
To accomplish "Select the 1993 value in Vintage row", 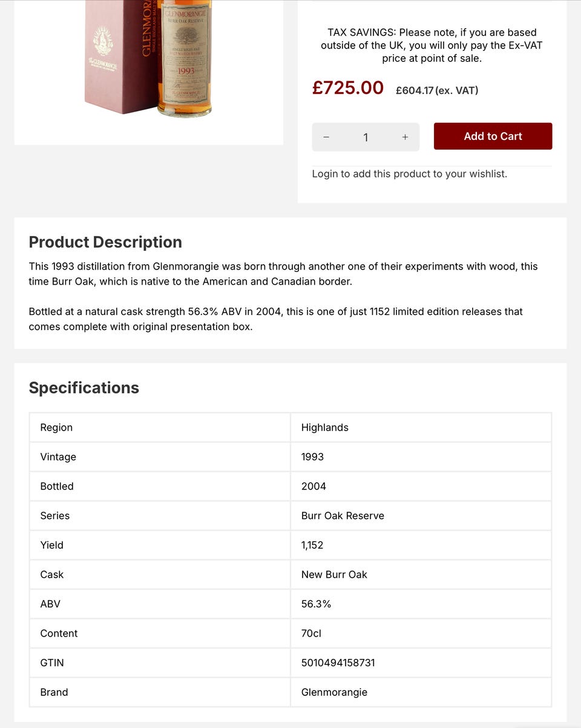I will click(312, 457).
